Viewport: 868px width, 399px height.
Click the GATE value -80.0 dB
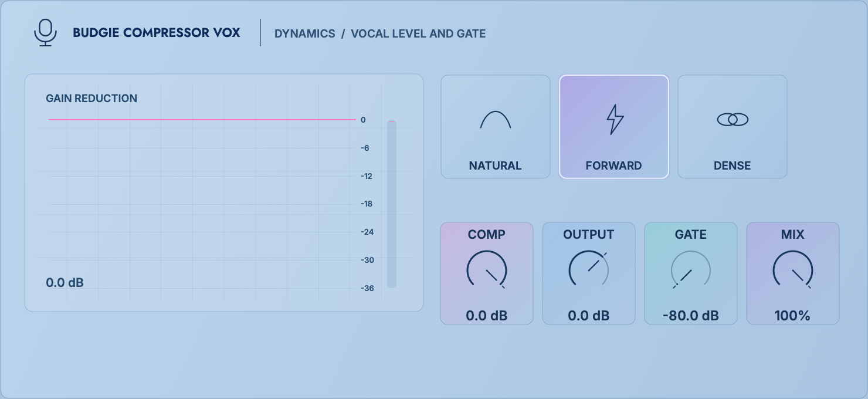pyautogui.click(x=691, y=316)
